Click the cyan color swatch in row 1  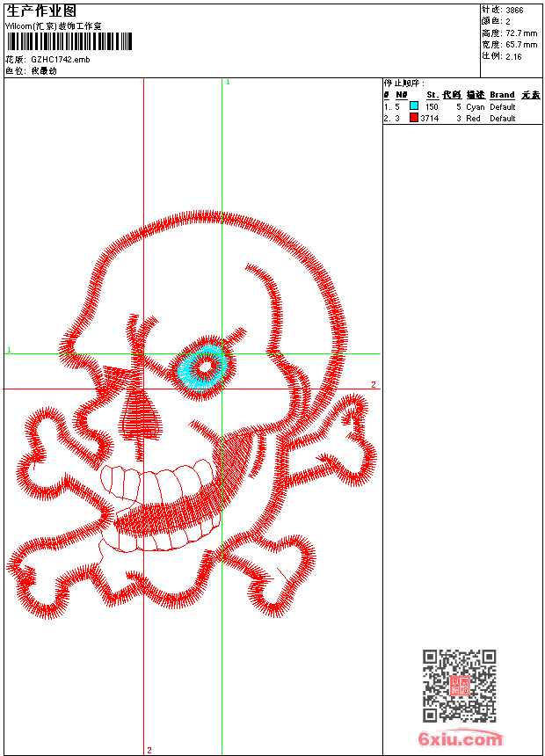click(x=414, y=105)
